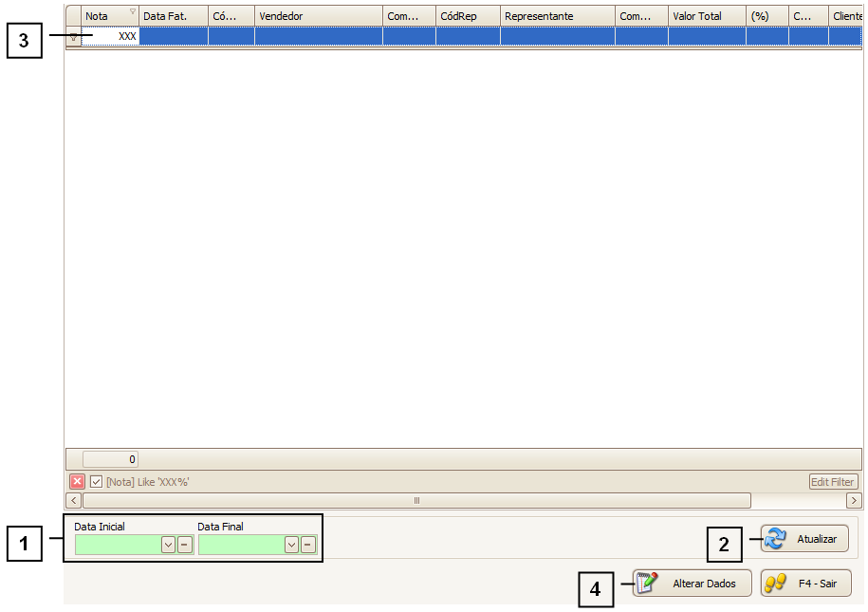Click the CódRep column header
This screenshot has height=612, width=868.
[x=468, y=16]
